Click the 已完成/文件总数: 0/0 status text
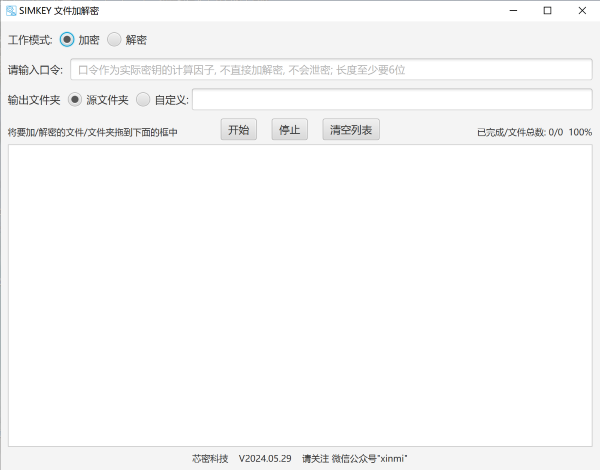The height and width of the screenshot is (470, 600). 520,132
